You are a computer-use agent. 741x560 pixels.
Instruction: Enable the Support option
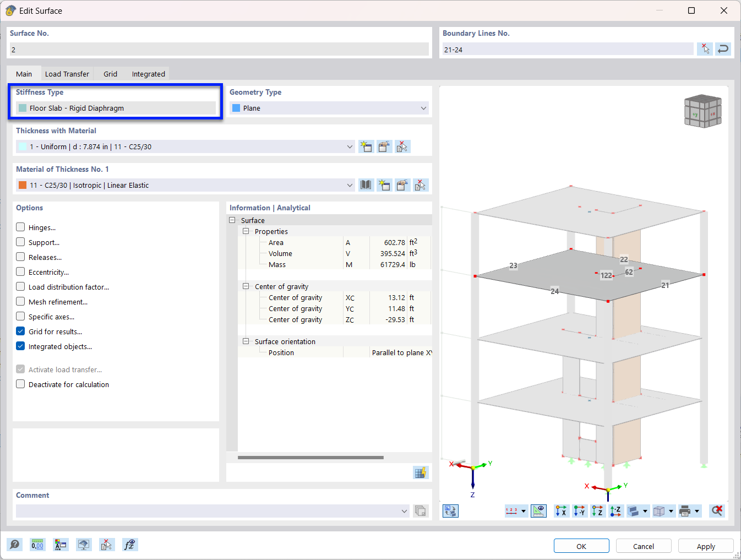click(20, 242)
